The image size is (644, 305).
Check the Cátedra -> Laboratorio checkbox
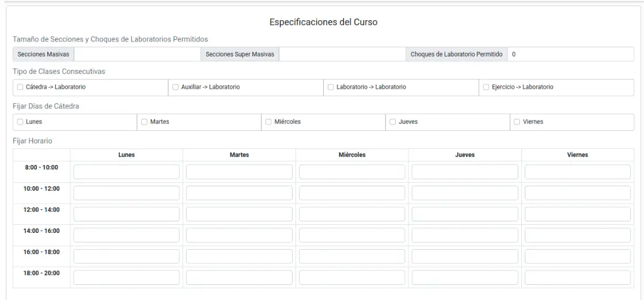[20, 87]
